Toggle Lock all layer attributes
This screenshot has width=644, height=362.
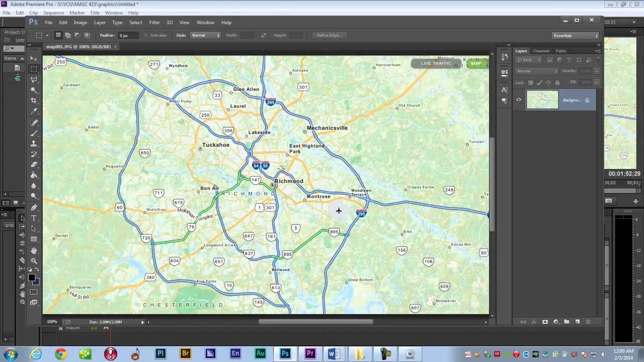coord(557,82)
